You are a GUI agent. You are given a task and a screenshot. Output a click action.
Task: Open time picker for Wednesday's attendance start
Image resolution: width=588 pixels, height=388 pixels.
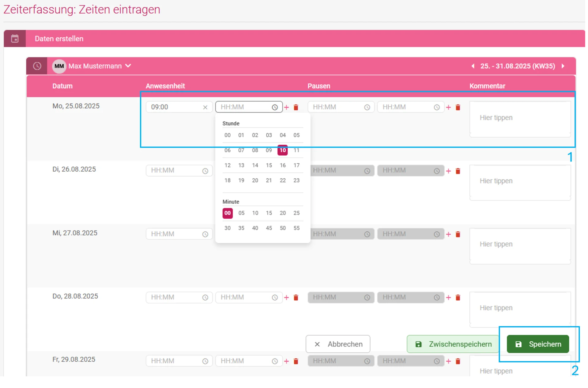[x=205, y=234]
